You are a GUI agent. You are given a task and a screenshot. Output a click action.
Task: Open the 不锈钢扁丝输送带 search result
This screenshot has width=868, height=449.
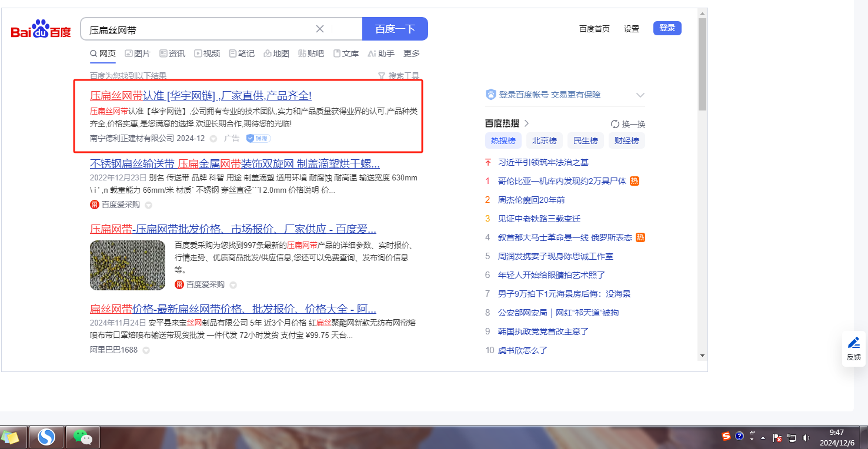pos(235,163)
